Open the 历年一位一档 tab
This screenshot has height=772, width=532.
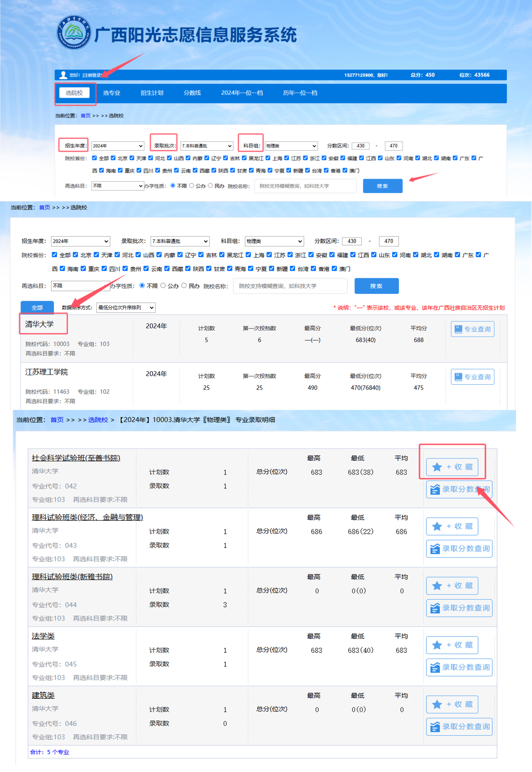coord(300,93)
